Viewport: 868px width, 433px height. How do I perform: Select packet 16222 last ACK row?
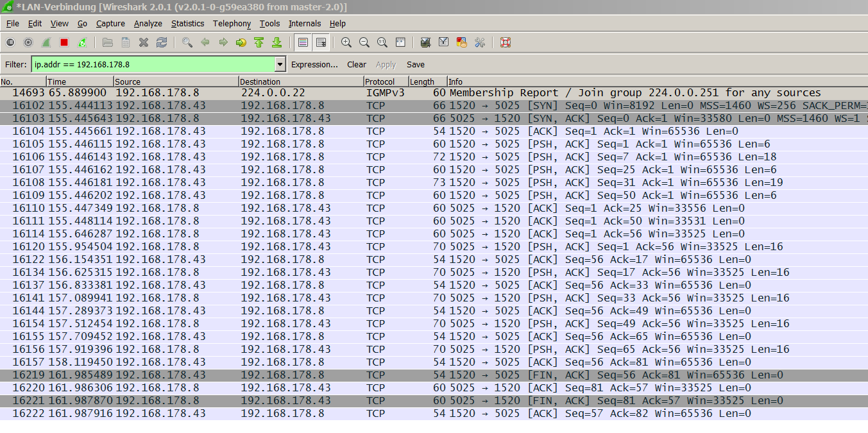click(x=434, y=413)
